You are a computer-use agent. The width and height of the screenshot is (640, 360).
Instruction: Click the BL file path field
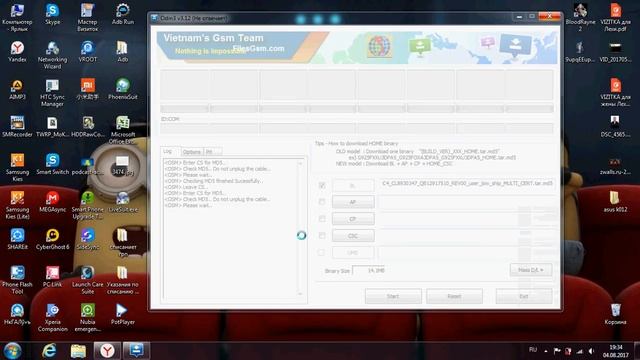[467, 184]
